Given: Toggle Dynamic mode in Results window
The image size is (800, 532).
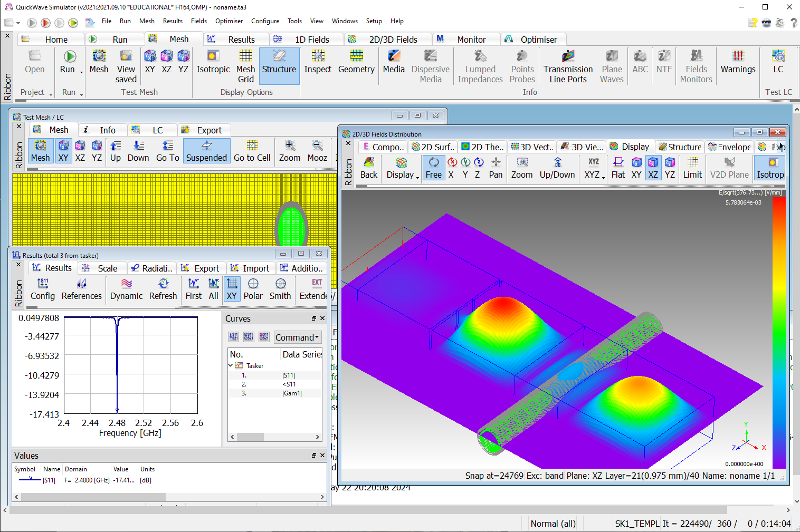Looking at the screenshot, I should (126, 289).
